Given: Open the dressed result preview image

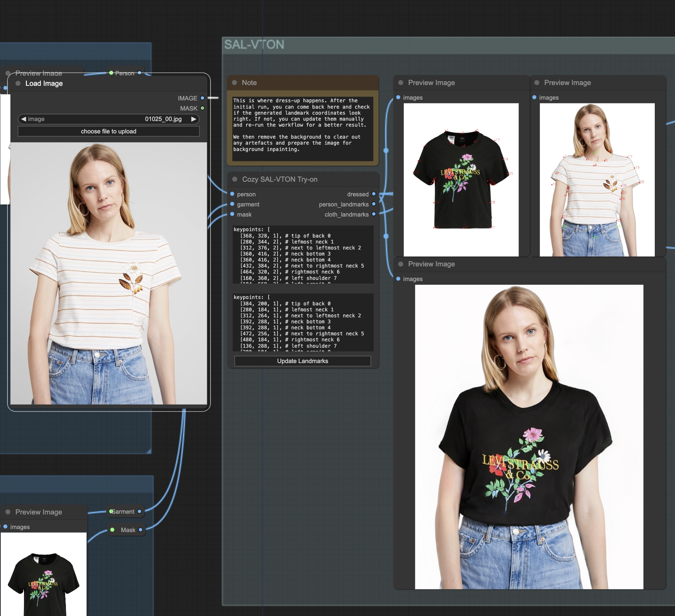Looking at the screenshot, I should 529,437.
